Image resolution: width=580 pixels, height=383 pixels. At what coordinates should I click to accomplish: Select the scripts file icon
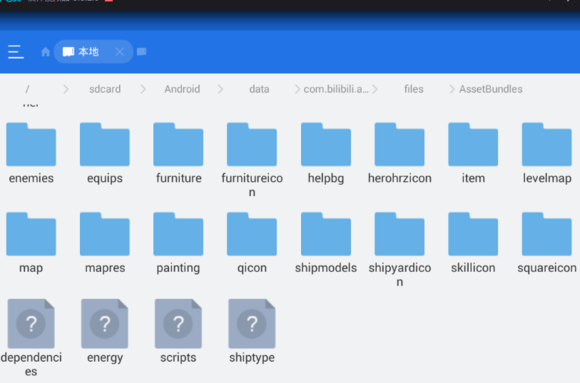178,324
